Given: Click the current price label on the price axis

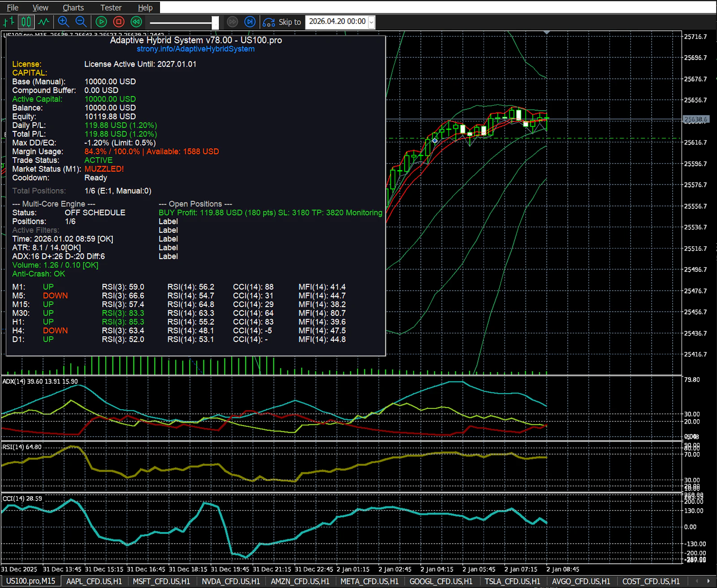Looking at the screenshot, I should tap(696, 119).
